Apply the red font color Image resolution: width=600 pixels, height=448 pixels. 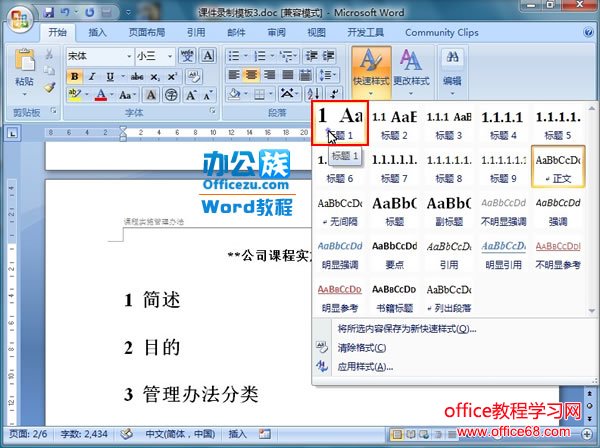click(x=101, y=94)
